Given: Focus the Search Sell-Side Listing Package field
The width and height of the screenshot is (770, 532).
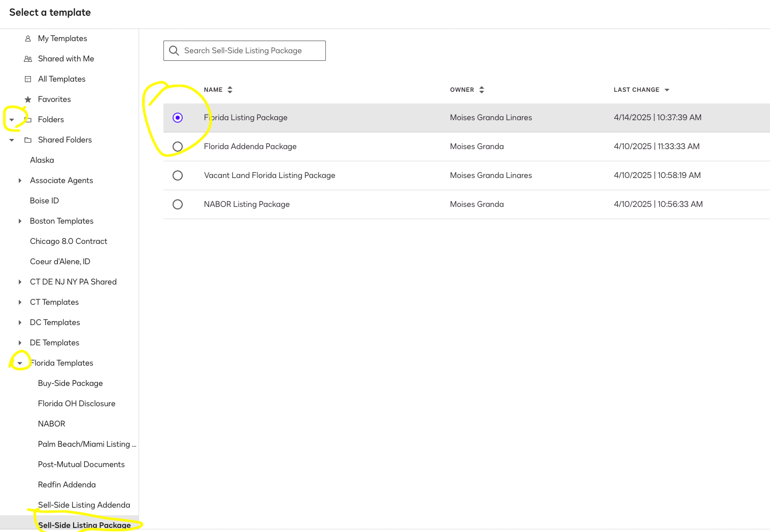Looking at the screenshot, I should tap(245, 51).
